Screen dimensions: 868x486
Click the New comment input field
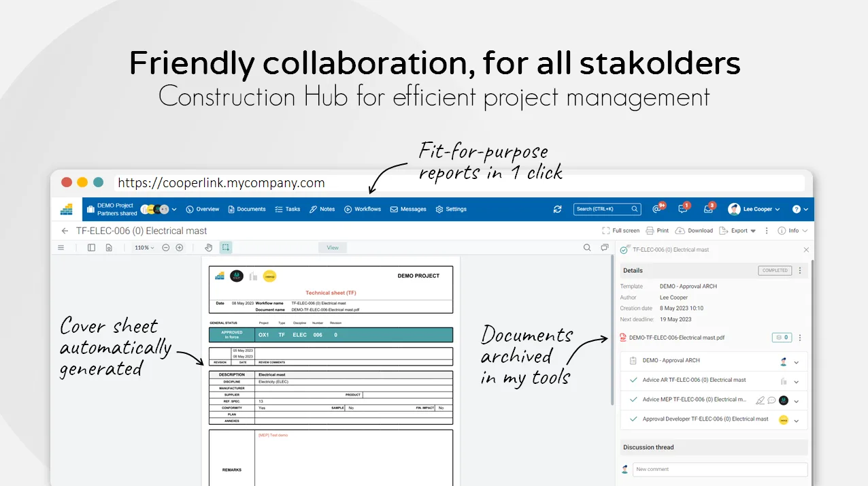coord(720,469)
